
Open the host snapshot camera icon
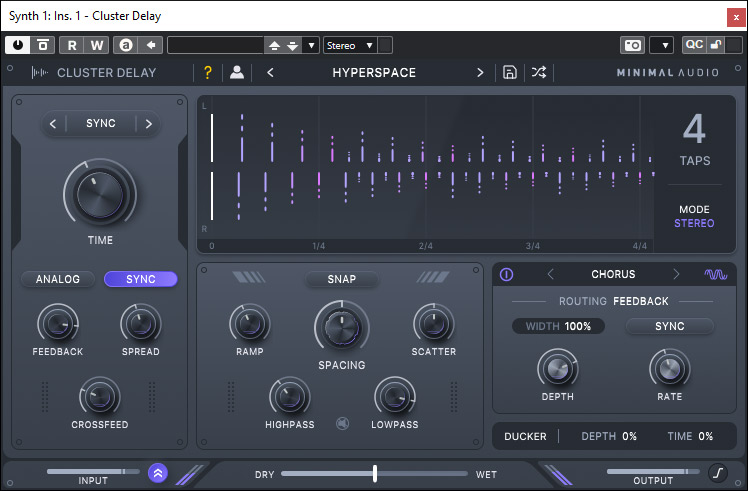pyautogui.click(x=632, y=45)
